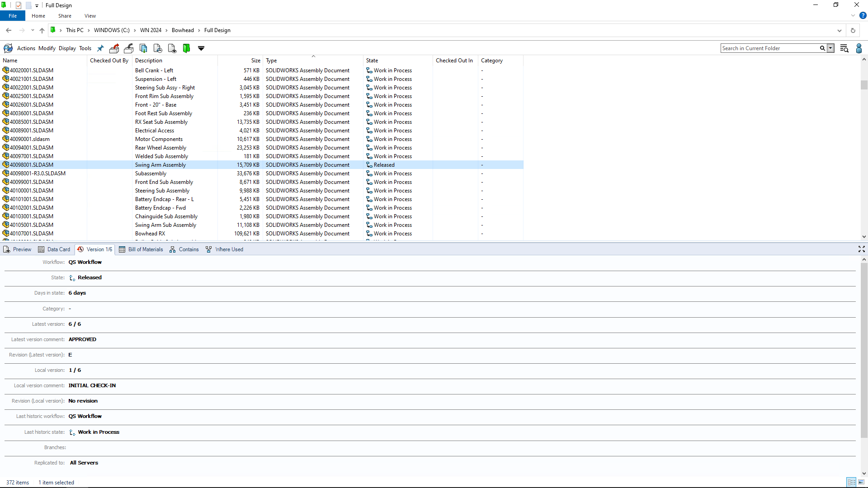
Task: Click the Filter/Funnel icon in toolbar
Action: [202, 49]
